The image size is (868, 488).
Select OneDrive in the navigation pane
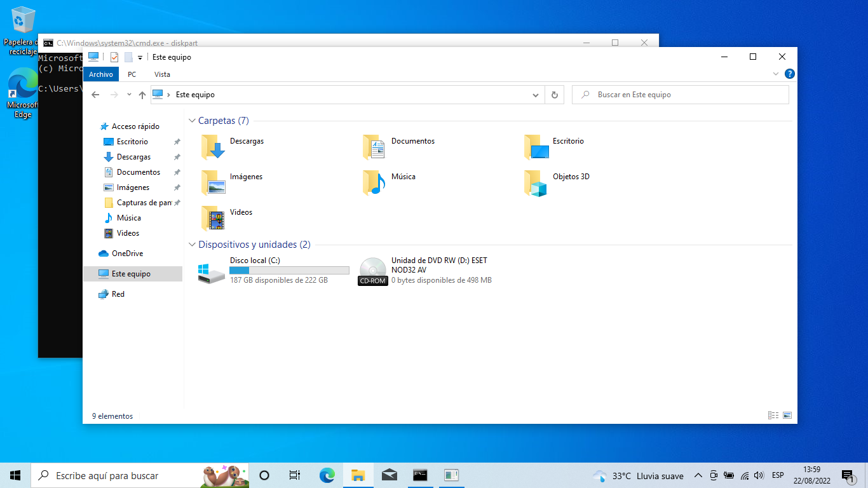127,254
